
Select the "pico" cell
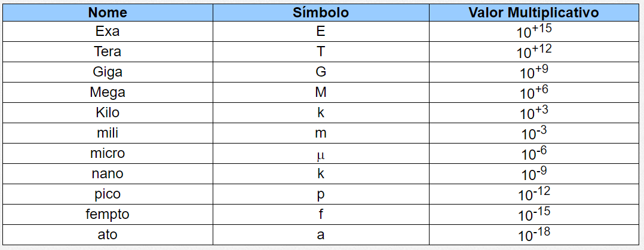coord(108,194)
